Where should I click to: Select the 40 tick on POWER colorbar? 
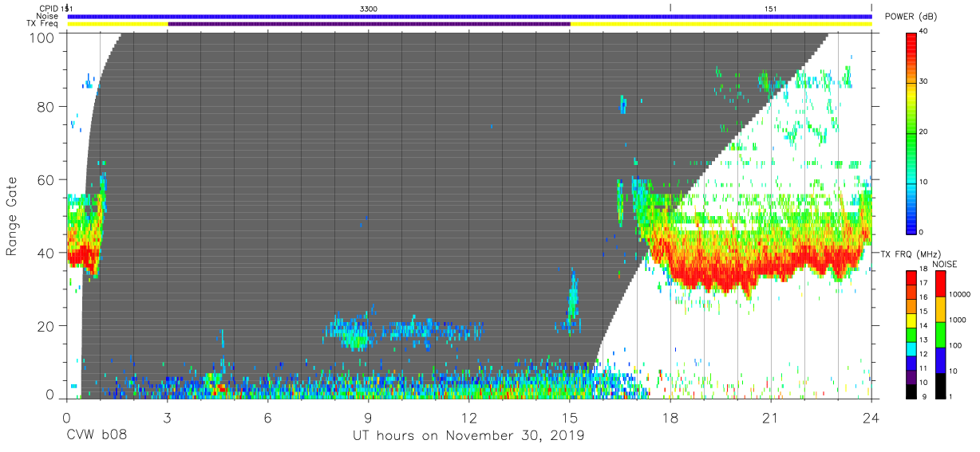coord(923,32)
